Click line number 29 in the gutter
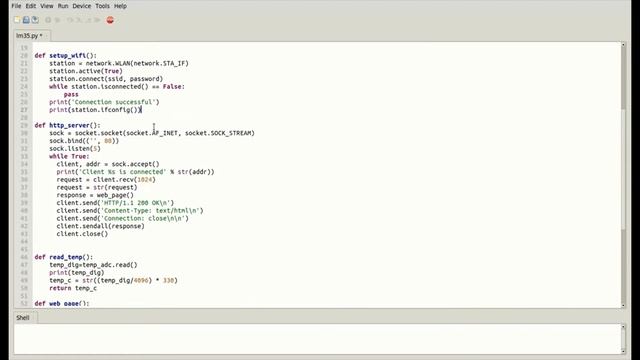This screenshot has height=360, width=640. [x=24, y=125]
